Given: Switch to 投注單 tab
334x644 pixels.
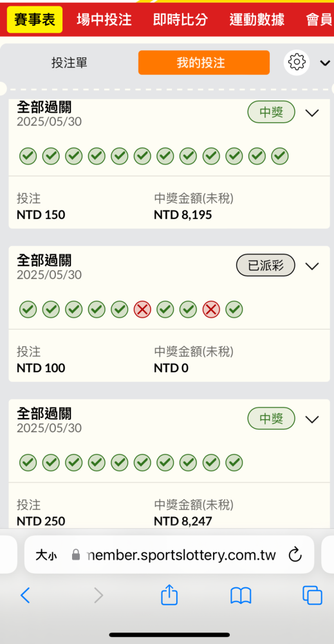Looking at the screenshot, I should point(70,62).
